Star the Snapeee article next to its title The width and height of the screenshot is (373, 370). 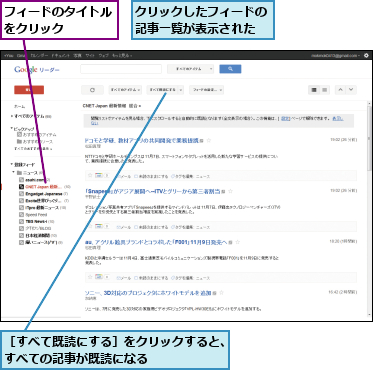pyautogui.click(x=230, y=191)
